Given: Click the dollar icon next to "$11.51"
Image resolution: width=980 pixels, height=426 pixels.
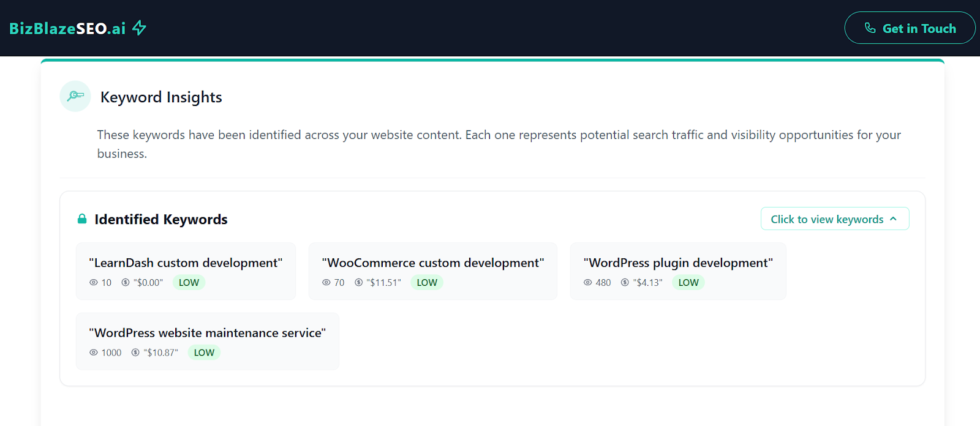Looking at the screenshot, I should 359,283.
